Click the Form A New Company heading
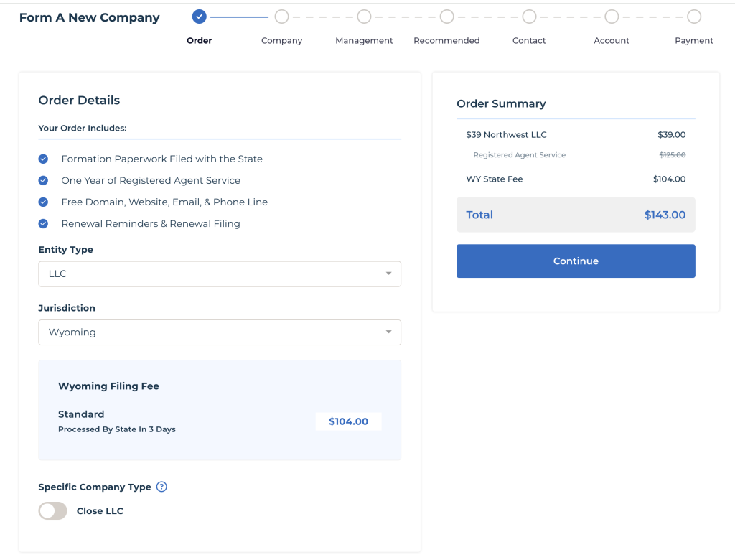Screen dimensions: 735x560 (90, 17)
